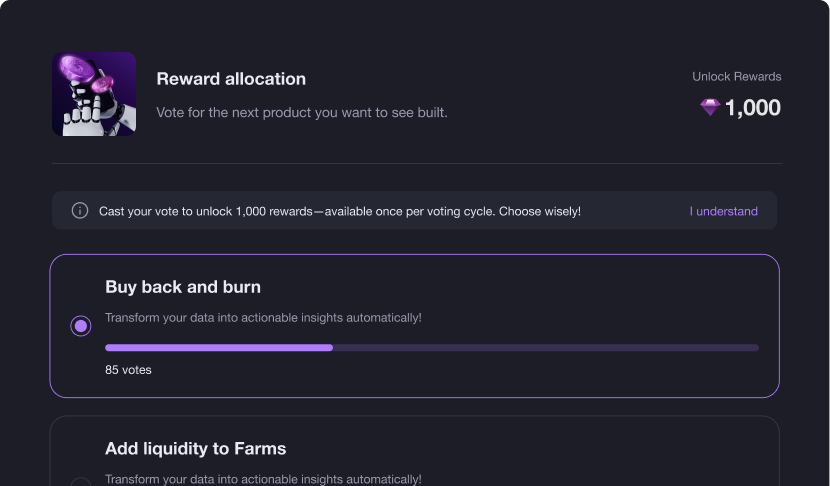Click the Vote for the next product subtitle

(302, 113)
